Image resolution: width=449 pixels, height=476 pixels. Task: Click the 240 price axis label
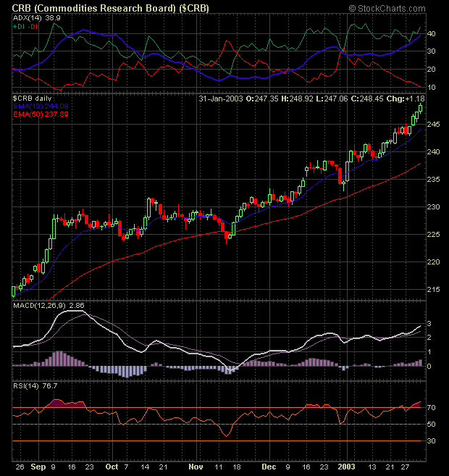click(x=433, y=152)
